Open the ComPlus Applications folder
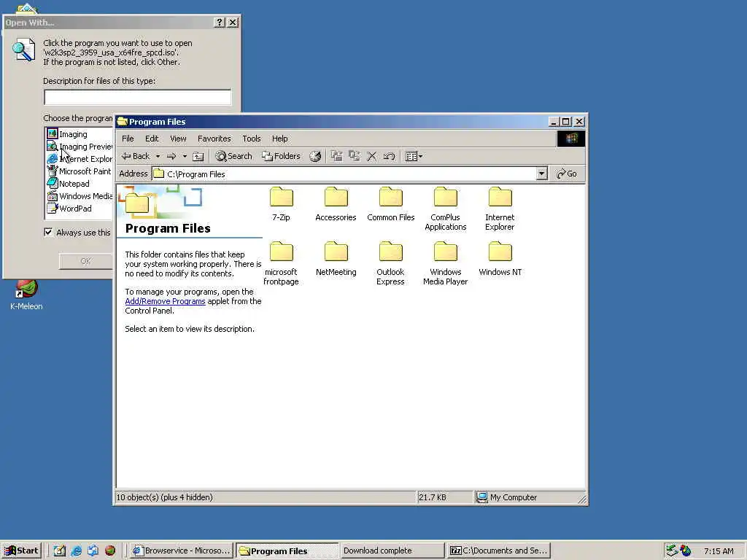Image resolution: width=747 pixels, height=560 pixels. [x=446, y=209]
